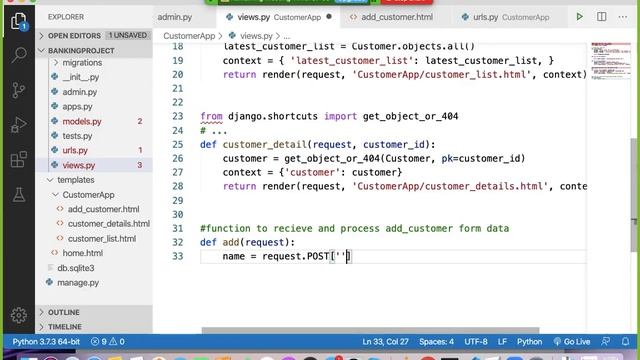The image size is (640, 360).
Task: Open manage.py in the explorer
Action: click(x=78, y=282)
